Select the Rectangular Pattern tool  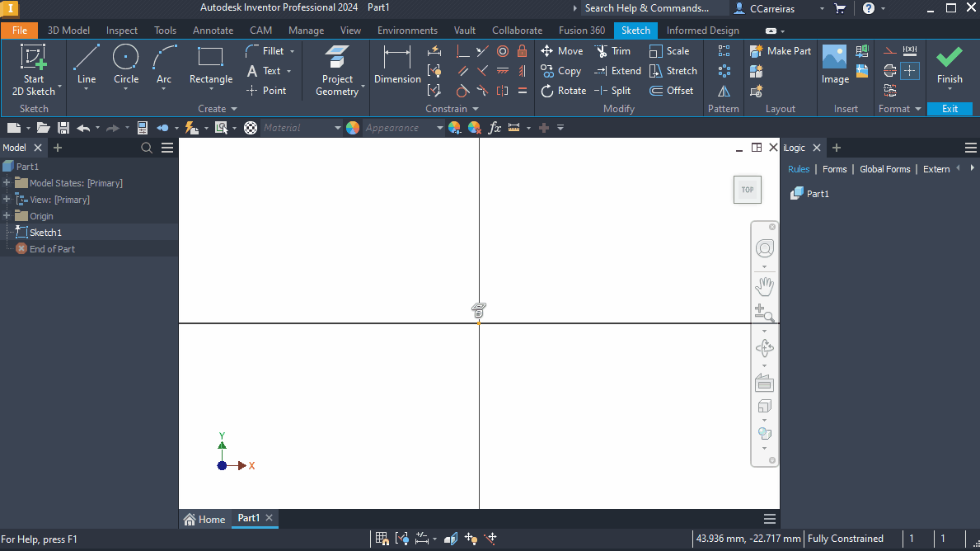(724, 51)
